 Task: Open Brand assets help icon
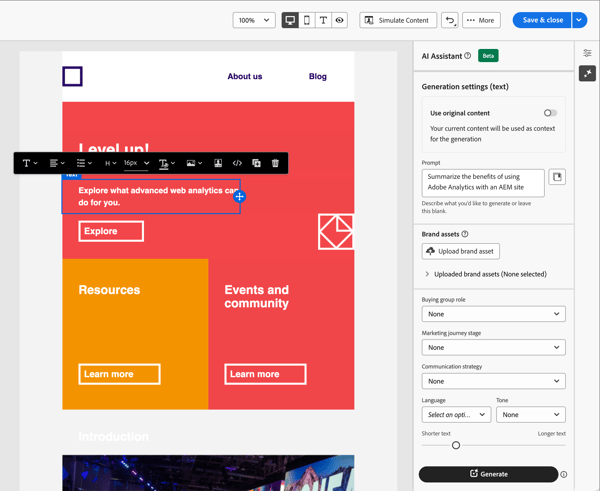[x=465, y=234]
